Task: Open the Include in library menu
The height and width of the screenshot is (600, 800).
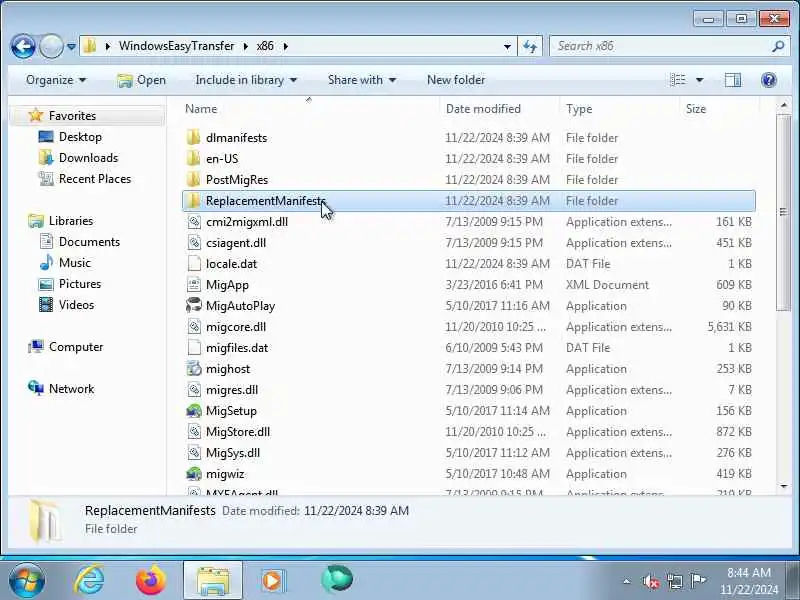Action: (x=246, y=80)
